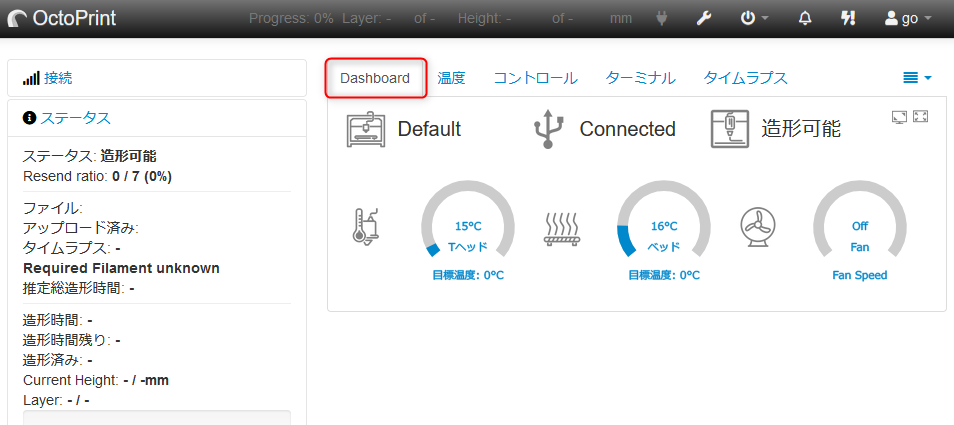The height and width of the screenshot is (425, 954).
Task: Click the Current Height value
Action: click(x=146, y=381)
